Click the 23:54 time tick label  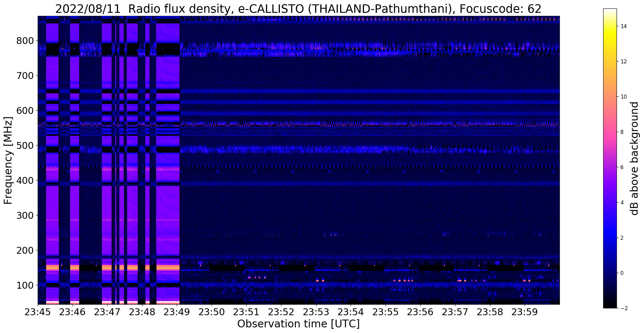coord(351,312)
